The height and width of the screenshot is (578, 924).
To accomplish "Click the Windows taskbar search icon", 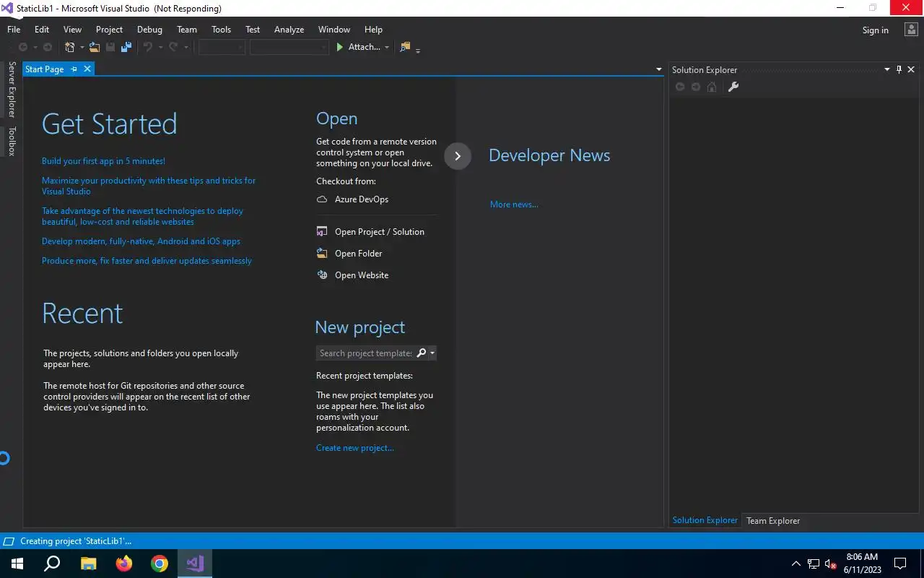I will pos(52,564).
